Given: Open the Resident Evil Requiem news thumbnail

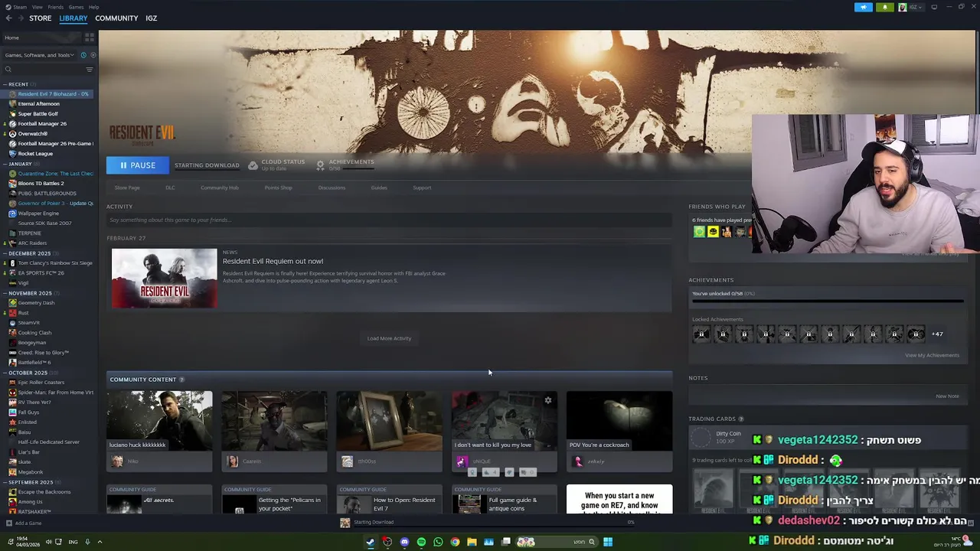Looking at the screenshot, I should [164, 278].
